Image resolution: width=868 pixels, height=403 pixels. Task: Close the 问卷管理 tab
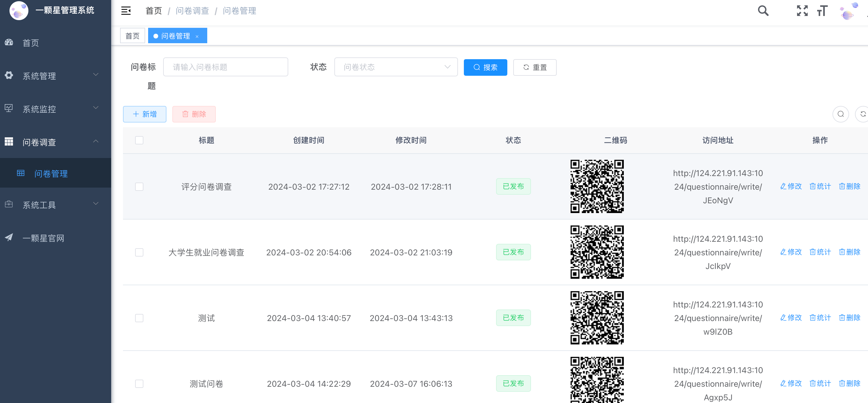pyautogui.click(x=197, y=36)
